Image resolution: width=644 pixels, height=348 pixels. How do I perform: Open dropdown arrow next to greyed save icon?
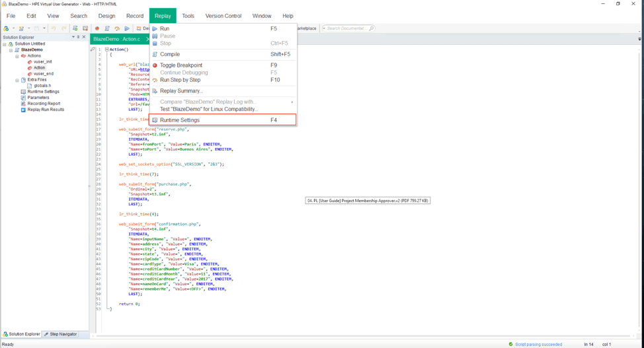[44, 28]
